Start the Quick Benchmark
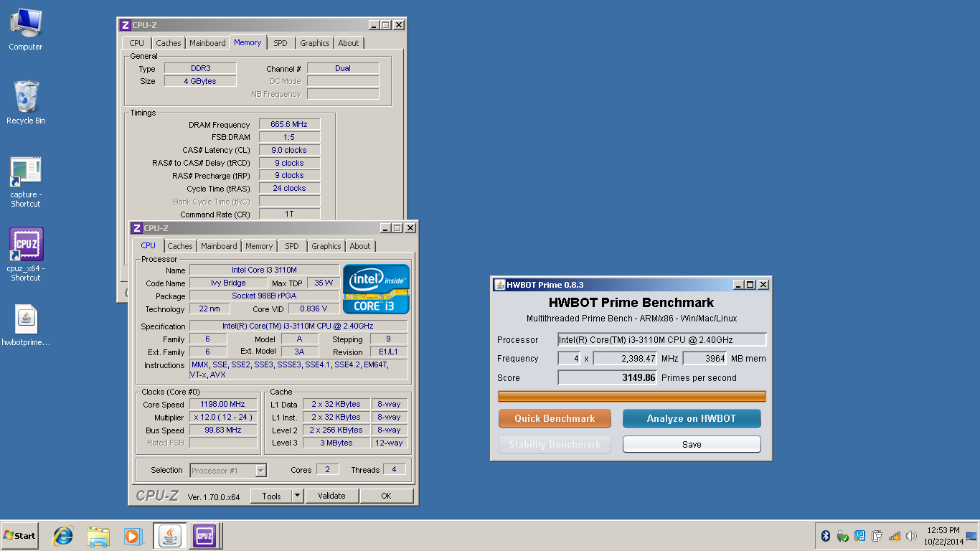980x551 pixels. tap(555, 418)
